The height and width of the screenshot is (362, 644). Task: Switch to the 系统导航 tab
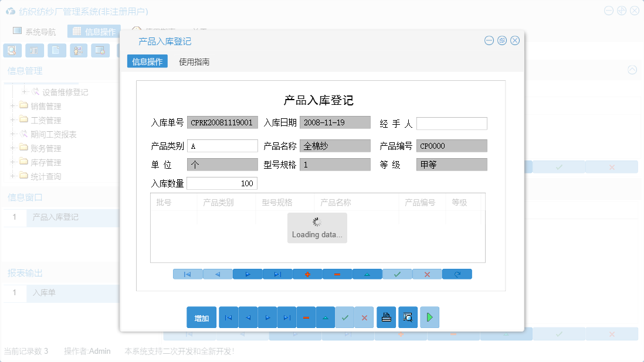(35, 30)
